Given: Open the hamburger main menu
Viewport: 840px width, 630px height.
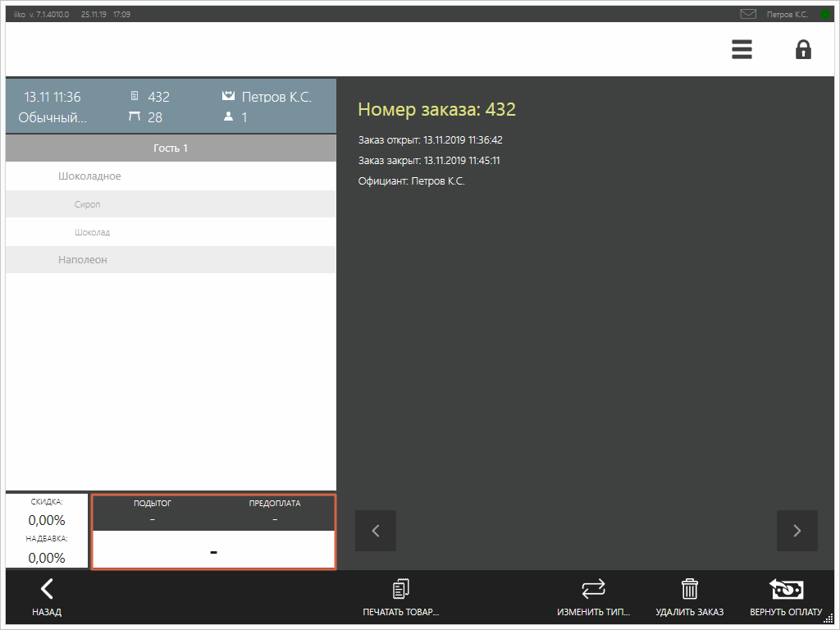Looking at the screenshot, I should click(x=742, y=50).
